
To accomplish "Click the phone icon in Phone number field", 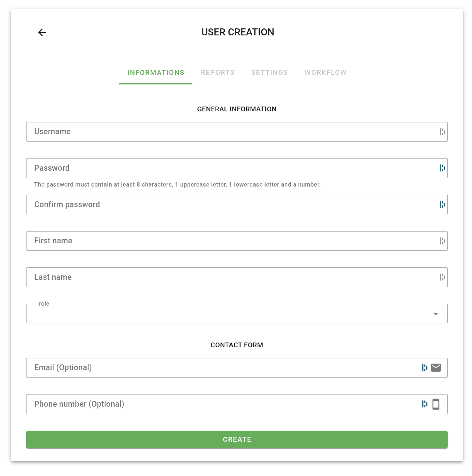I will pos(436,404).
